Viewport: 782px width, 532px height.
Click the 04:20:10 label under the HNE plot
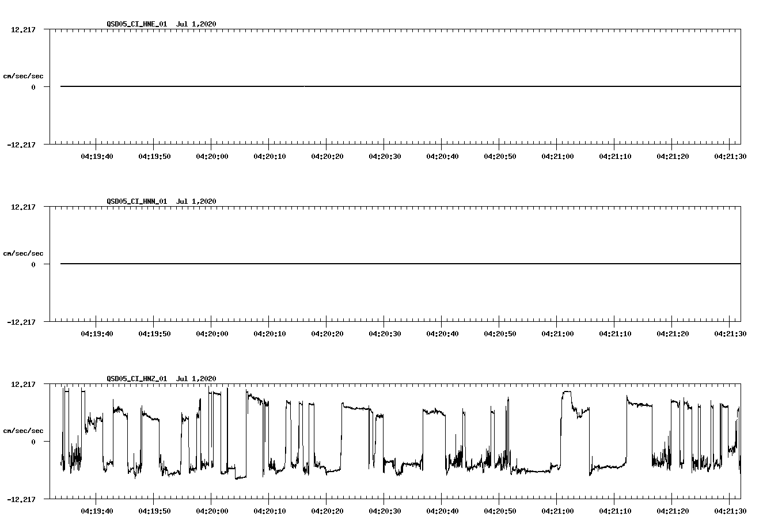click(x=269, y=156)
